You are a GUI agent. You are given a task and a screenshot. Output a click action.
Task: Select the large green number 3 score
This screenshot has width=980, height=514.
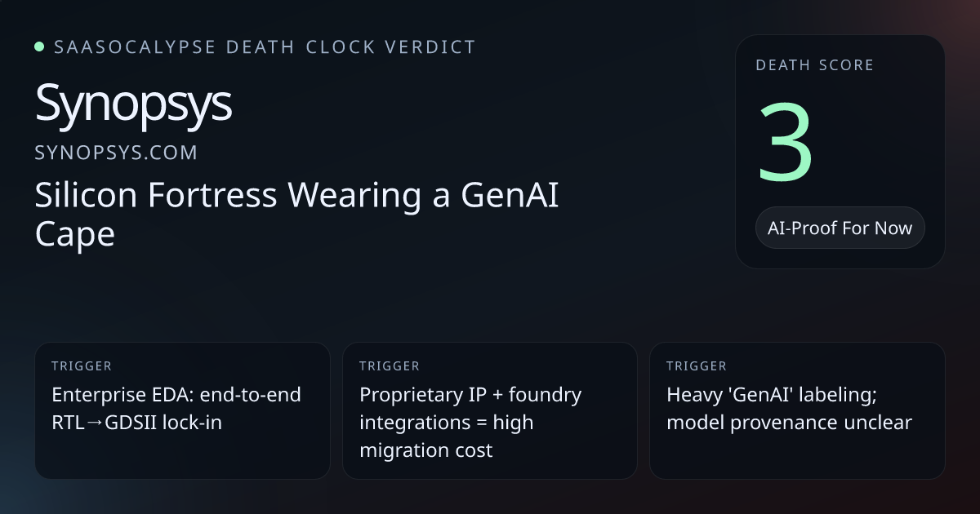[786, 144]
